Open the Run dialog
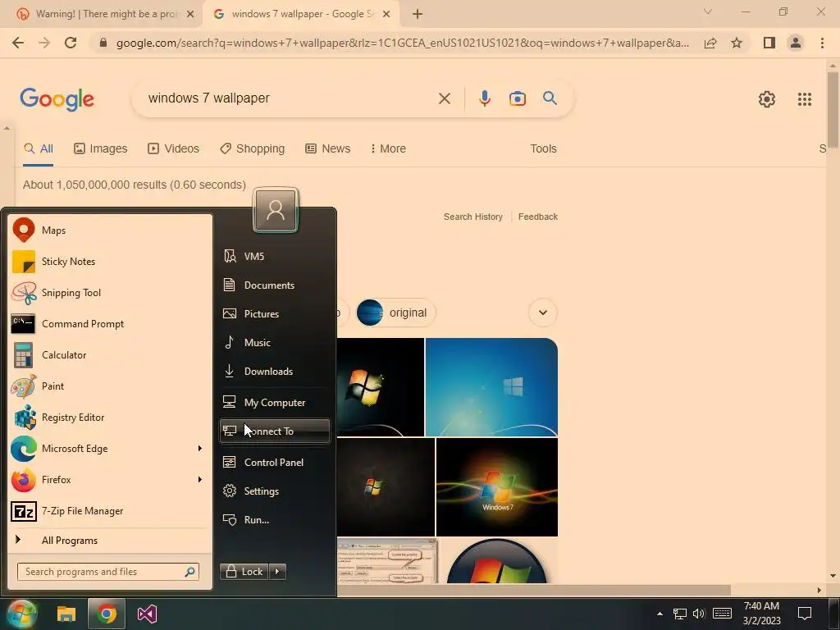Viewport: 840px width, 630px height. [x=274, y=519]
